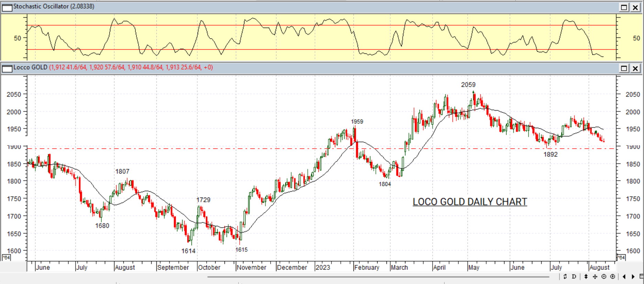Click the 'Stochastic Oscillator (2.08338)' title text
644x284 pixels.
[x=54, y=7]
